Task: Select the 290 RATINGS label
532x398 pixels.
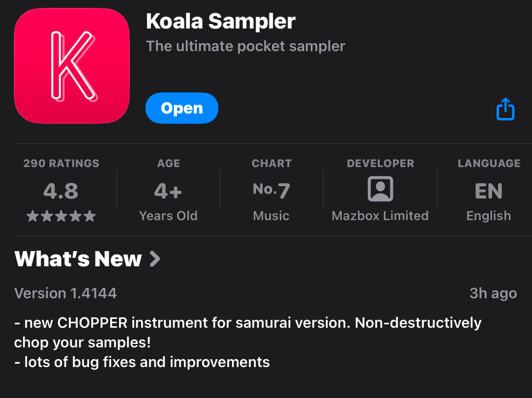Action: (61, 163)
